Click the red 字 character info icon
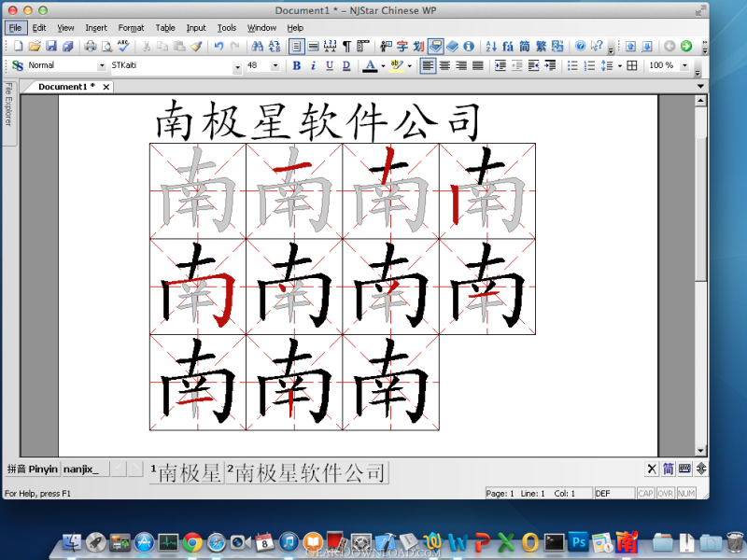The image size is (747, 560). 402,46
